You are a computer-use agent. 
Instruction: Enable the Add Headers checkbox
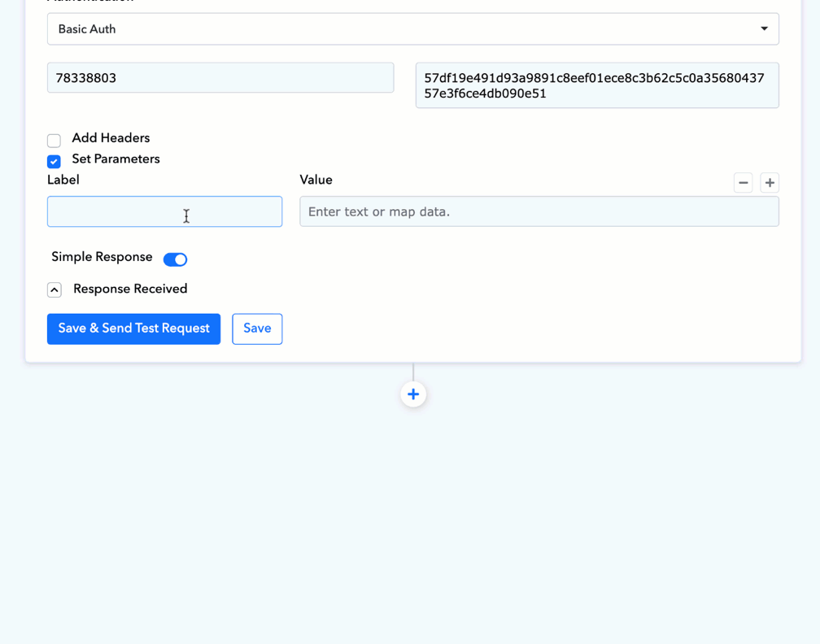[x=54, y=140]
